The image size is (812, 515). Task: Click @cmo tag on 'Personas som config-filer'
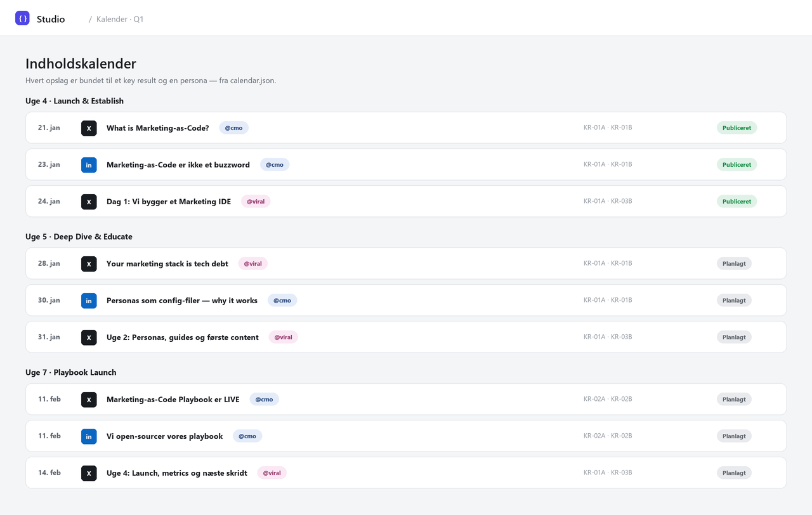point(282,301)
